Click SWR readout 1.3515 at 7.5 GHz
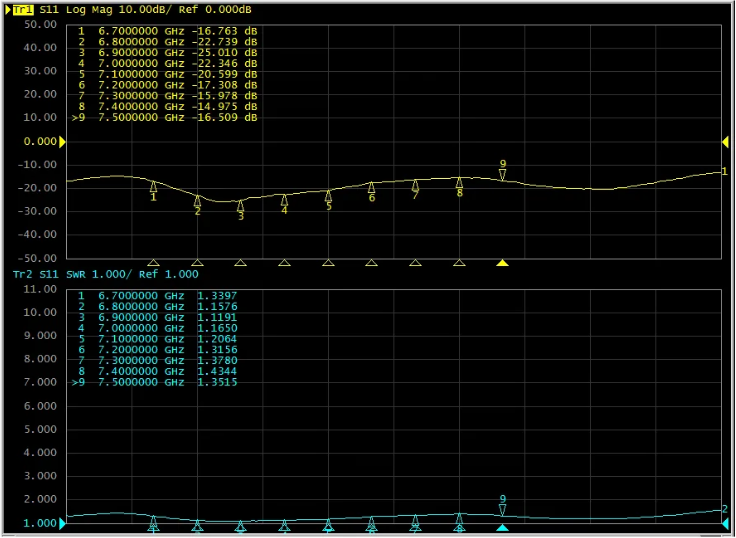This screenshot has width=736, height=538. [x=217, y=382]
